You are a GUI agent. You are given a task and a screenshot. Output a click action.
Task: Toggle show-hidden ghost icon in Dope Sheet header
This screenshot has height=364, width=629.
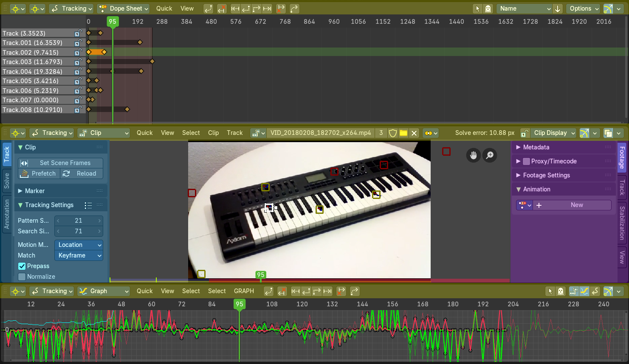click(x=488, y=8)
